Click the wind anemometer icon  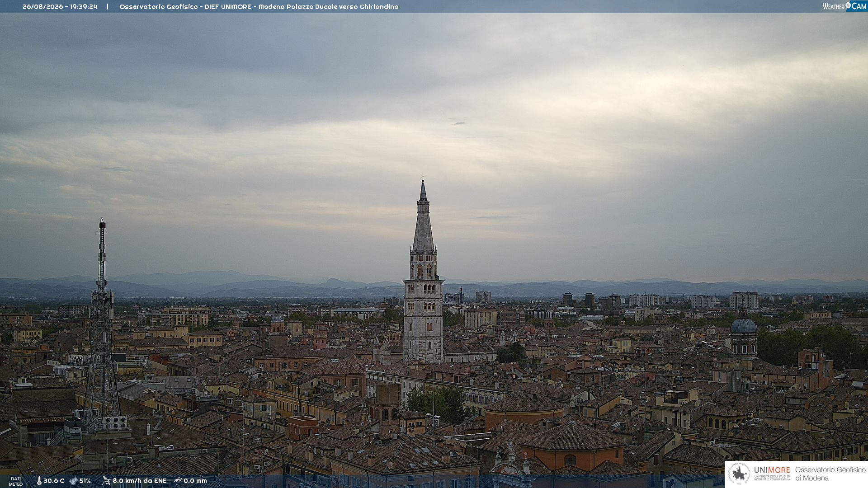(106, 481)
